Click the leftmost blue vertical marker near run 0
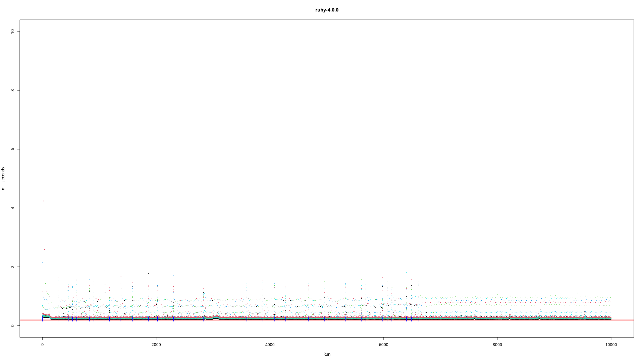Viewport: 644px width, 362px height. click(x=42, y=319)
